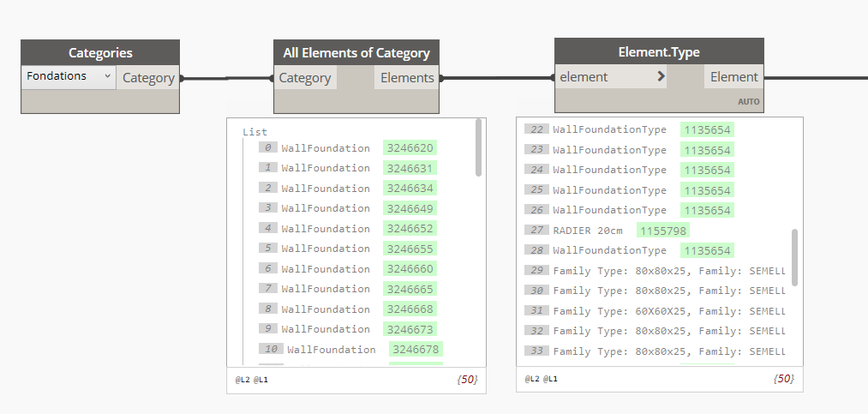Click element ID 3246678 at index 10
Screen dimensions: 868x414
click(416, 349)
